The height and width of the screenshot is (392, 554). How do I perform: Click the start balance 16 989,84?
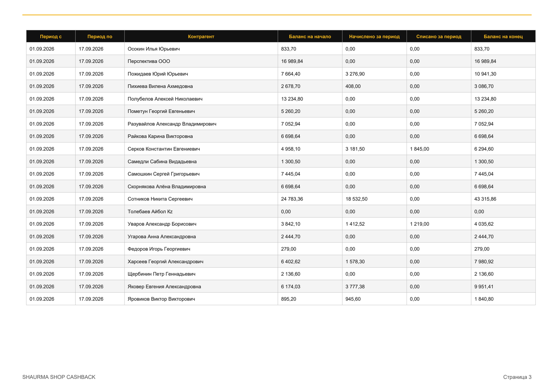click(x=292, y=61)
